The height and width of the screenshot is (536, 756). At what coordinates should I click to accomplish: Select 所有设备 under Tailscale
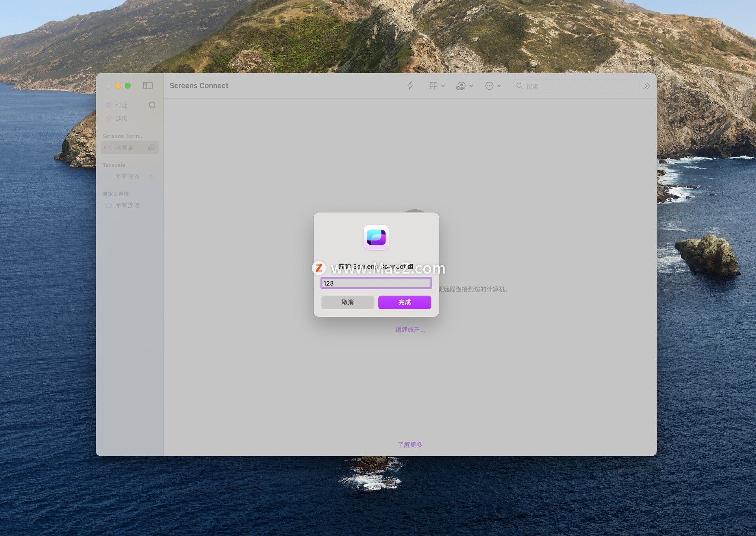127,177
